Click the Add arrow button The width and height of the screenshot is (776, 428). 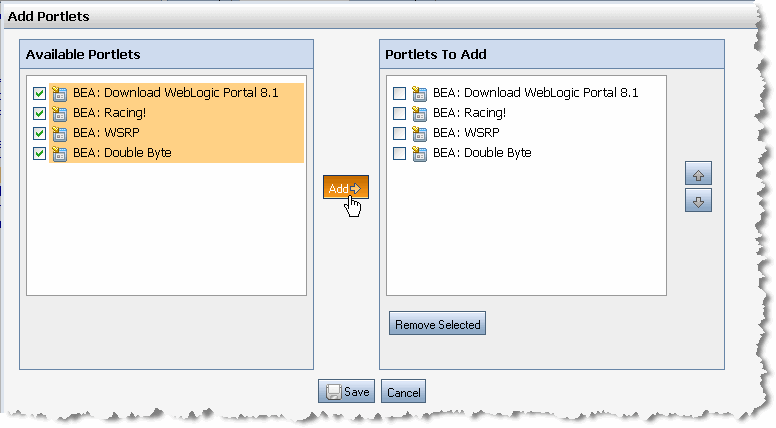click(346, 187)
